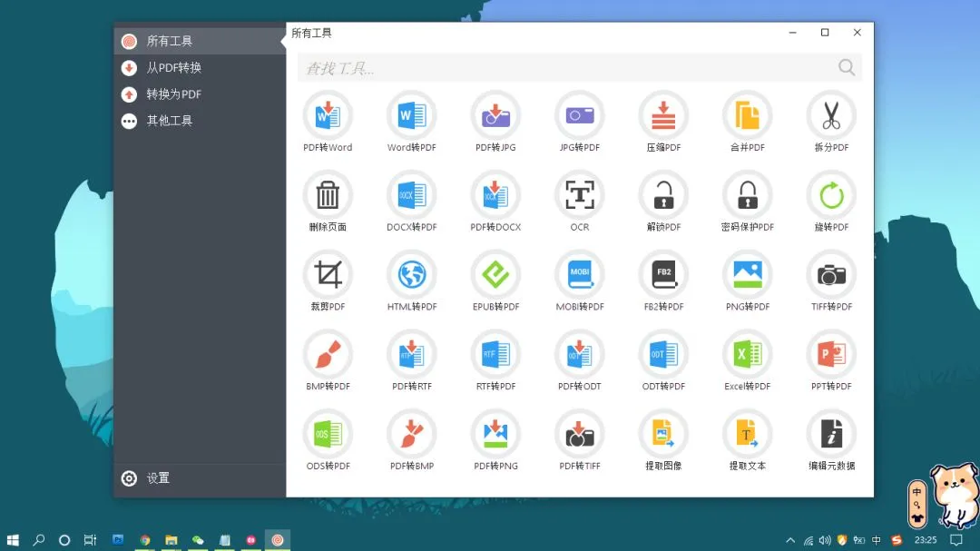Select the TIFF转PDF camera tool

[831, 281]
